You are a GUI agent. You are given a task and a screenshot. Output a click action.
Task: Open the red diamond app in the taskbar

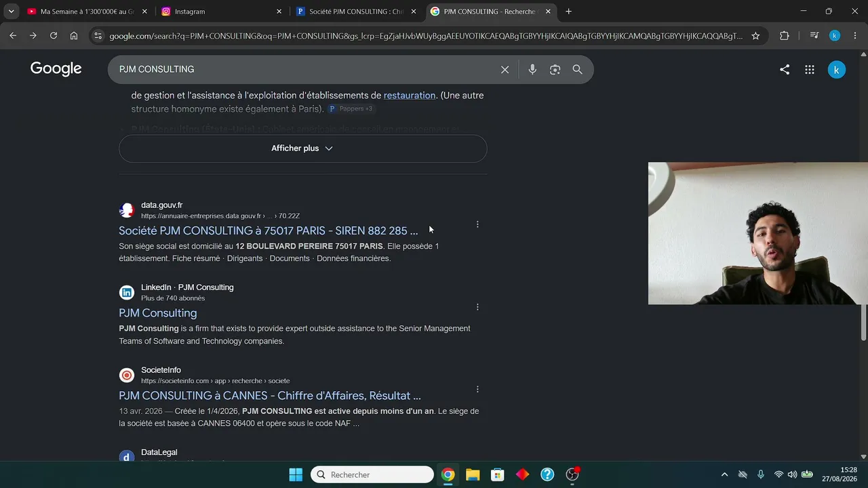tap(522, 474)
